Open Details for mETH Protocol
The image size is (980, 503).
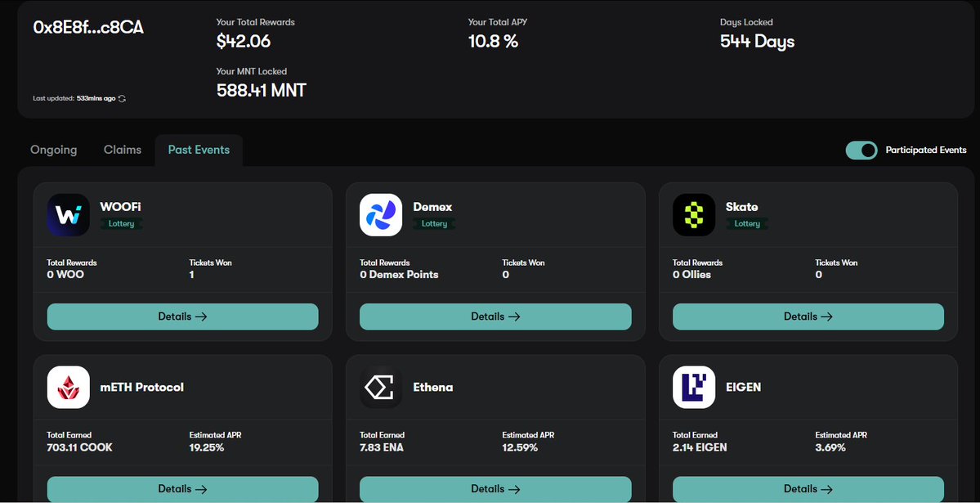(x=182, y=488)
